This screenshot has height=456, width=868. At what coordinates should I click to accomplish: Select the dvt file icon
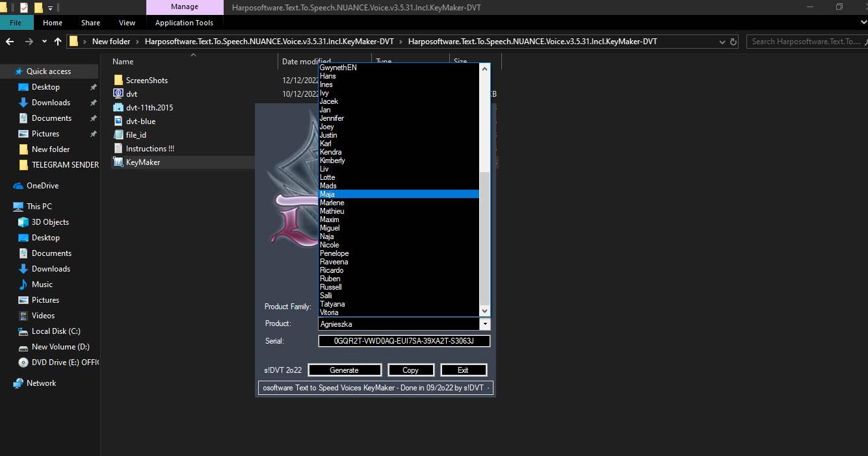tap(118, 94)
